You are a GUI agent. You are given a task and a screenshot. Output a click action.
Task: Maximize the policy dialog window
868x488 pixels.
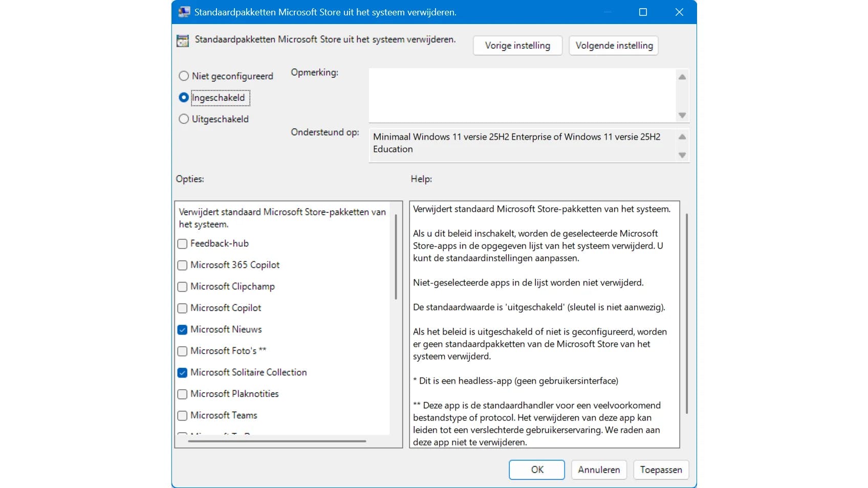(x=643, y=12)
